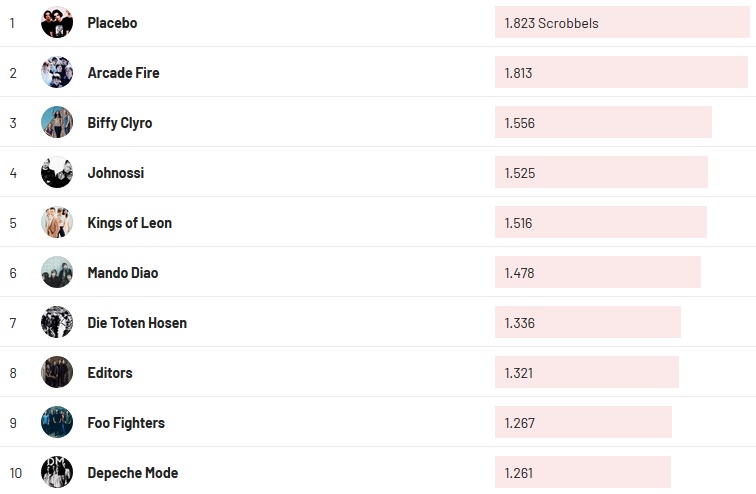Open the Kings of Leon link

129,222
